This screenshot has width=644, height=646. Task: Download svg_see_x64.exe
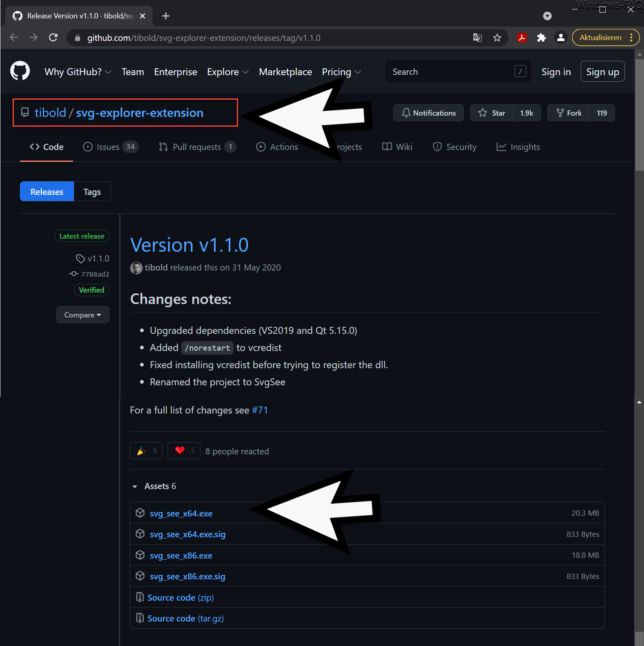[181, 514]
